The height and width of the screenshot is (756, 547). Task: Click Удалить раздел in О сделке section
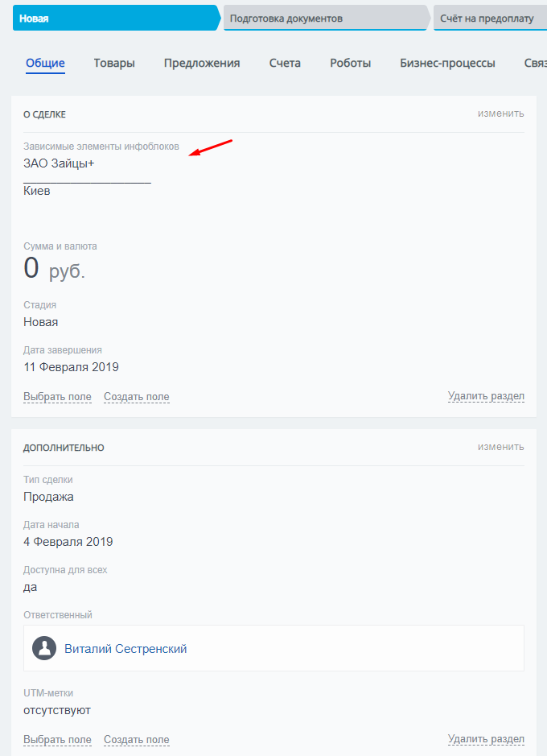coord(486,396)
